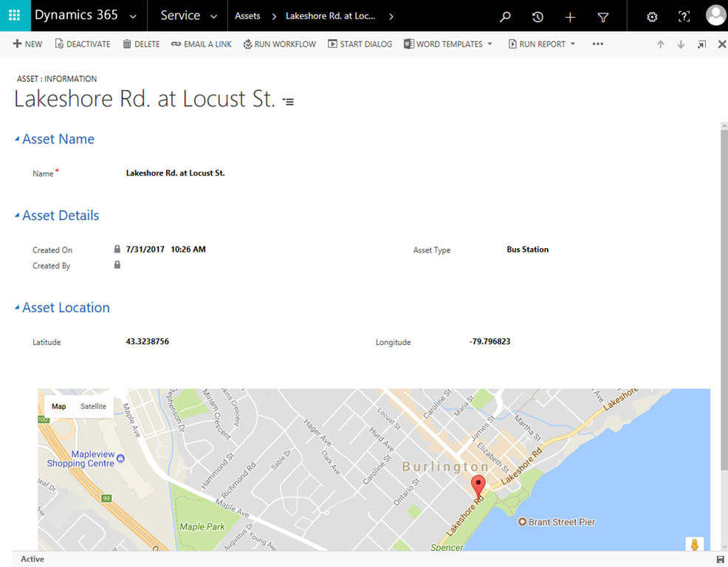This screenshot has width=728, height=567.
Task: Open the settings gear icon
Action: pos(652,16)
